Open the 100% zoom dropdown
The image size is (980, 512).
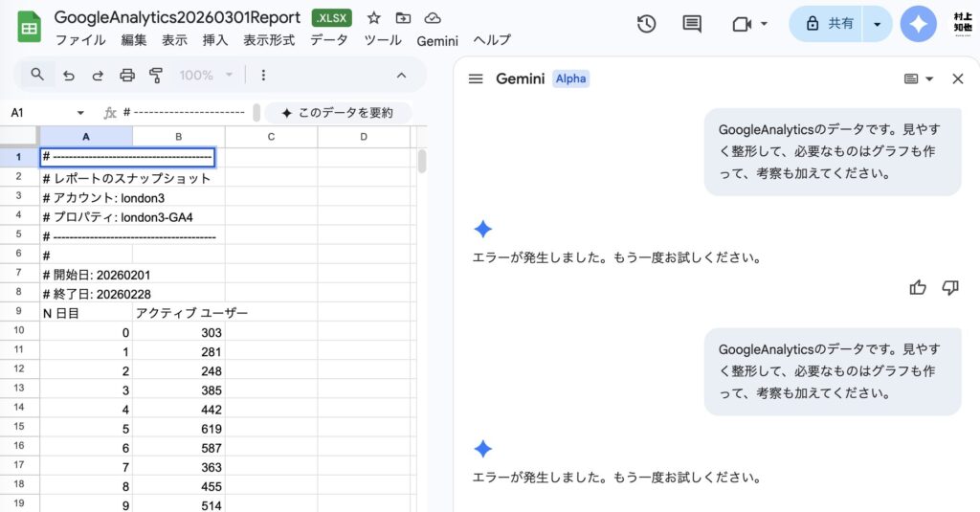click(x=207, y=75)
